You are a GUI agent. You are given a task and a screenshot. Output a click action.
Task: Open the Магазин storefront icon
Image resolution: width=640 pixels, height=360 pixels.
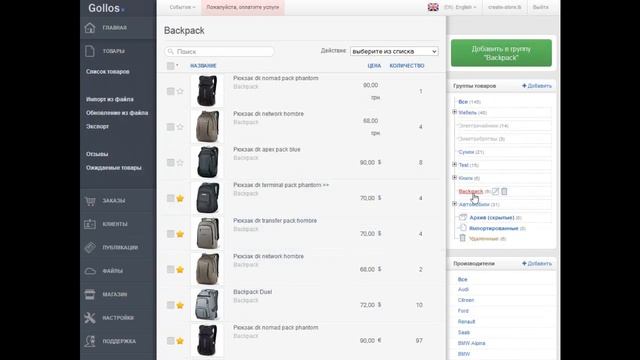[90, 294]
